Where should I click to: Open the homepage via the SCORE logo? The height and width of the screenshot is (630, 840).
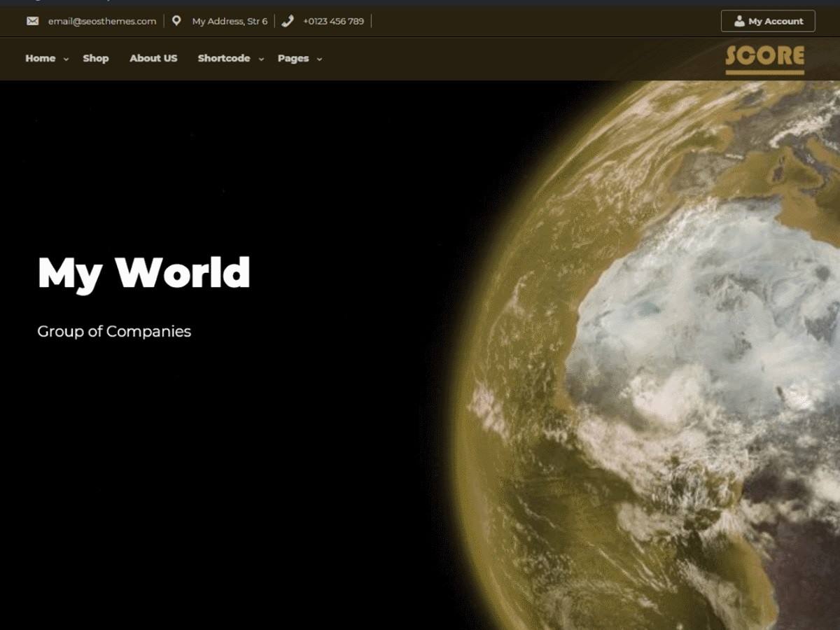point(764,56)
